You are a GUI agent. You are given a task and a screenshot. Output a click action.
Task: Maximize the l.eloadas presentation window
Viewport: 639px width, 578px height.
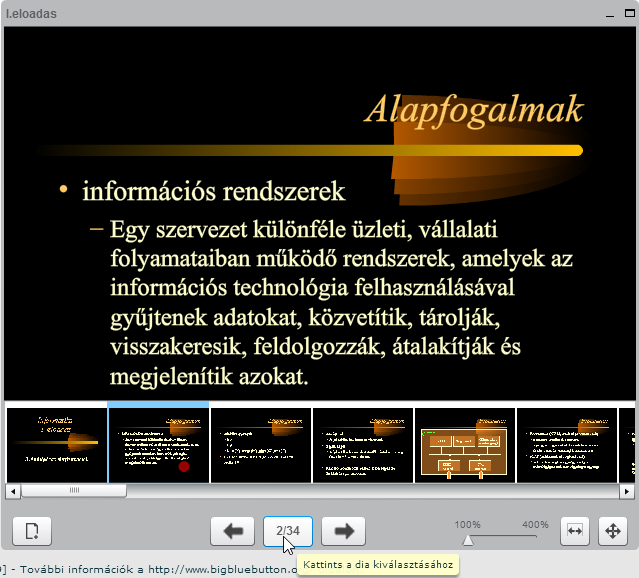point(630,13)
